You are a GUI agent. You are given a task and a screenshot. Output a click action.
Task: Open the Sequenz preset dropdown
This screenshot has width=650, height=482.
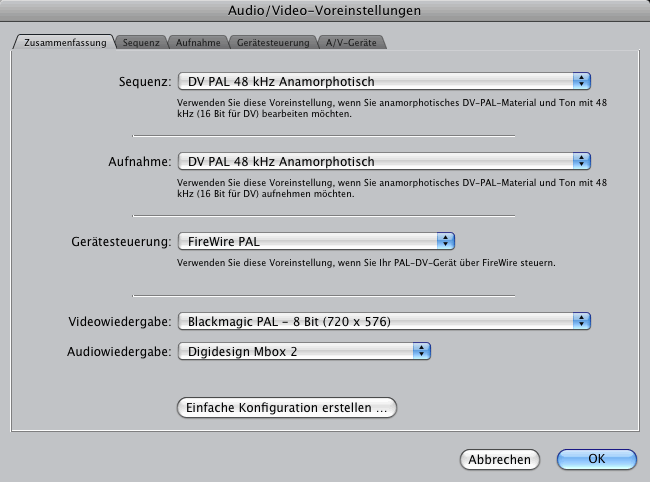point(384,81)
